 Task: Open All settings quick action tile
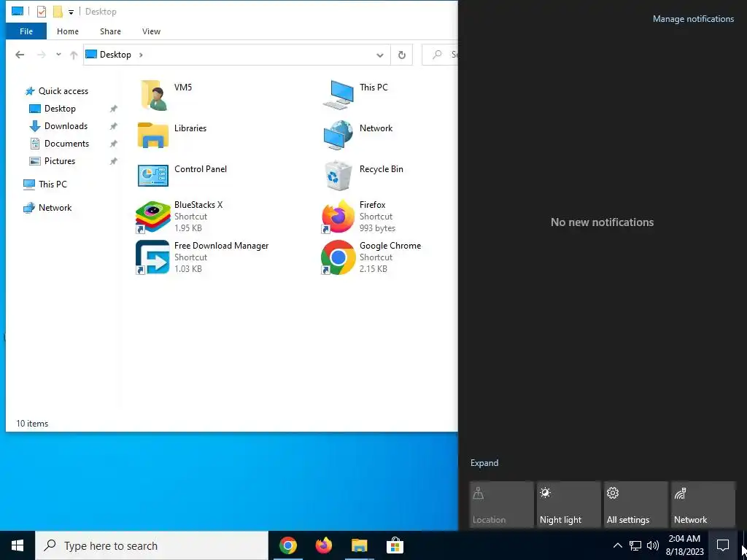pos(636,505)
